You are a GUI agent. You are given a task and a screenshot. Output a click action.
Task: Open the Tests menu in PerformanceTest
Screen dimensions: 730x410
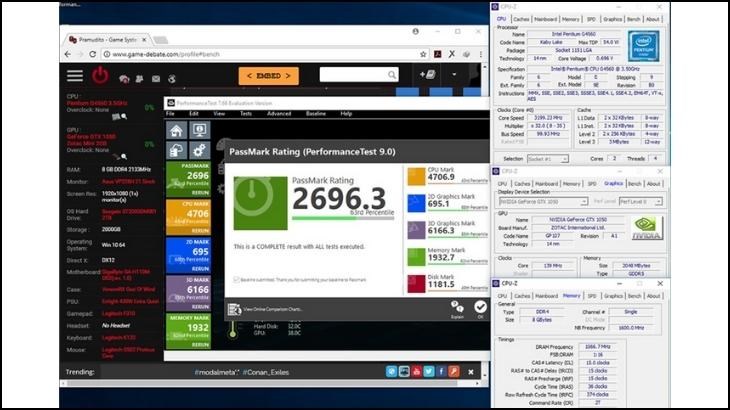245,113
